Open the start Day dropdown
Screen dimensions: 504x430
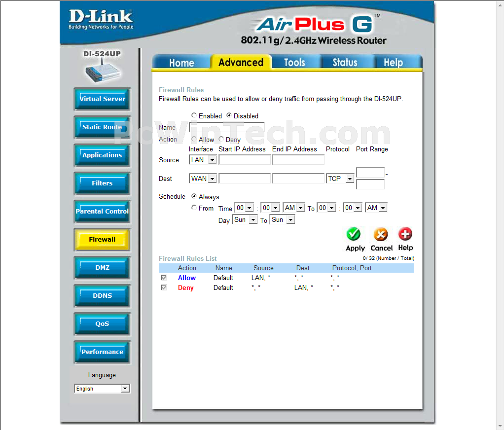coord(245,219)
